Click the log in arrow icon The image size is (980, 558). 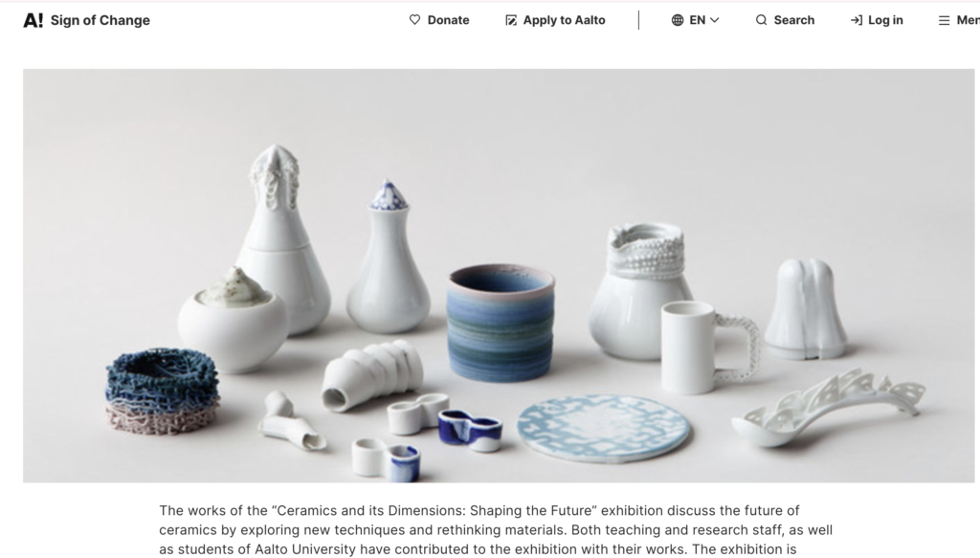857,20
